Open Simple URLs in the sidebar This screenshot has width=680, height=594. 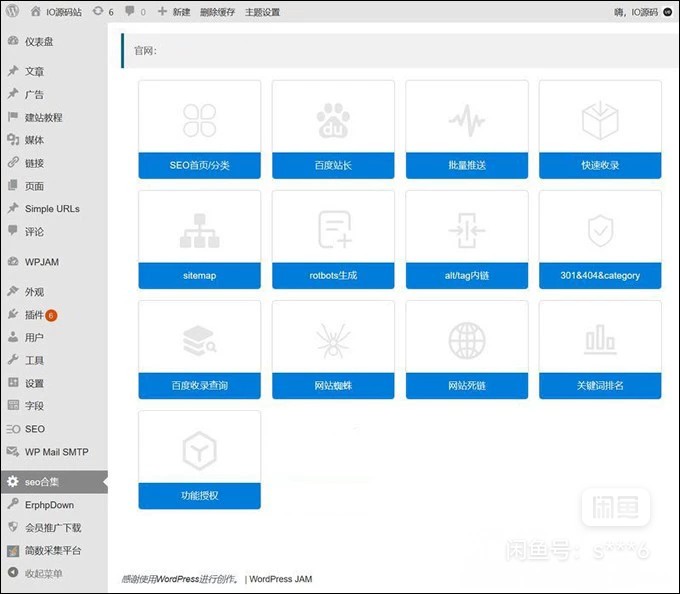tap(54, 209)
